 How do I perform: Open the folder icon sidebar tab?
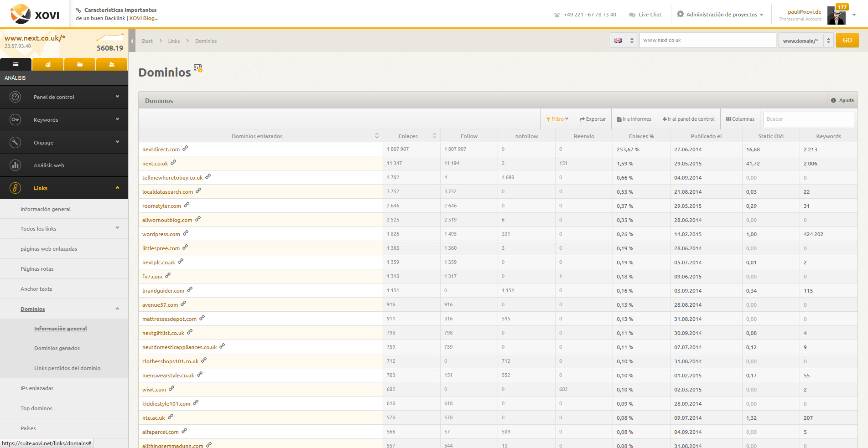pyautogui.click(x=80, y=64)
